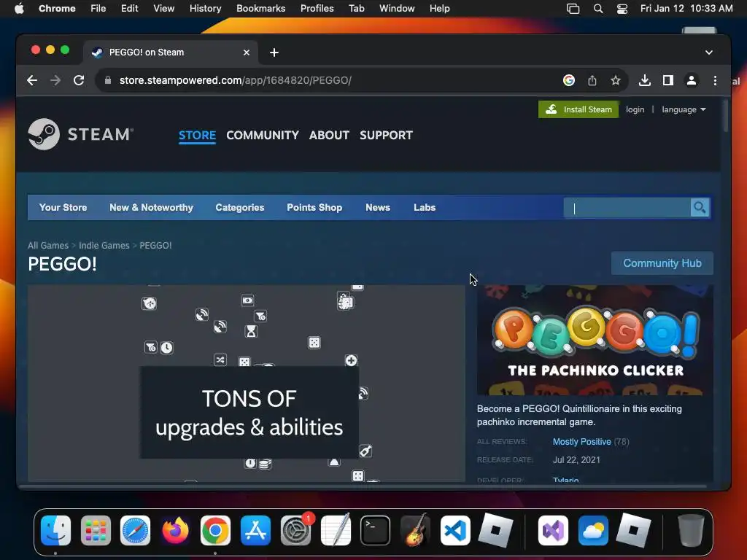747x560 pixels.
Task: Click Mostly Positive reviews link
Action: [x=581, y=442]
